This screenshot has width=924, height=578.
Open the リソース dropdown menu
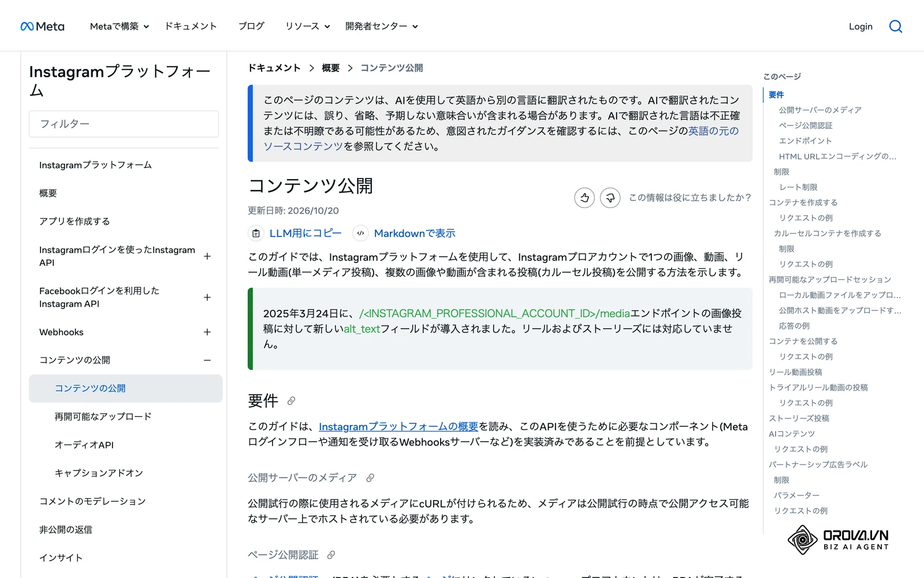(x=308, y=27)
